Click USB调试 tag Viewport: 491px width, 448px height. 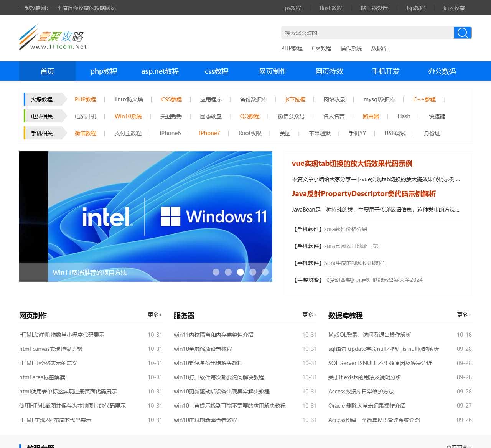coord(395,133)
